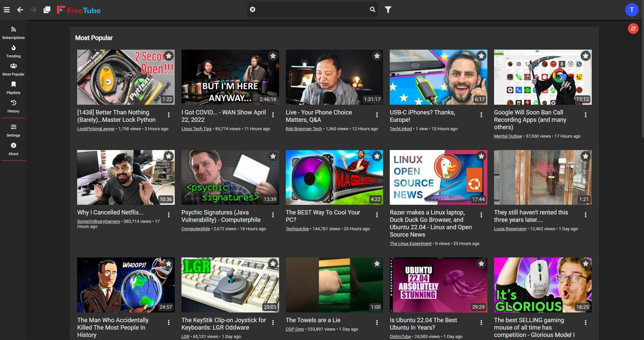Image resolution: width=644 pixels, height=340 pixels.
Task: Open the profile avatar T
Action: [632, 10]
